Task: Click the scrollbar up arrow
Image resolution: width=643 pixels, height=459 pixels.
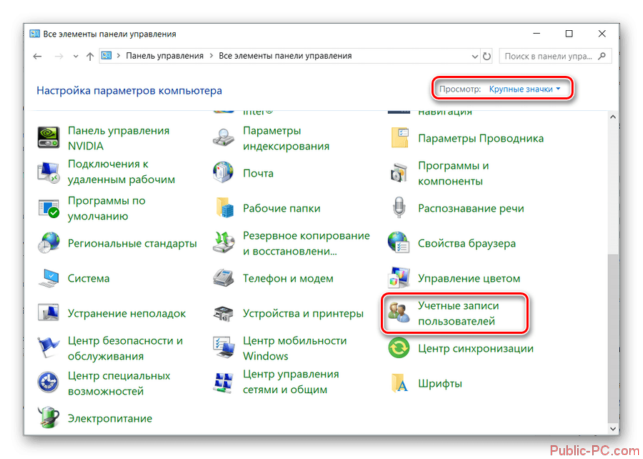Action: click(x=613, y=117)
